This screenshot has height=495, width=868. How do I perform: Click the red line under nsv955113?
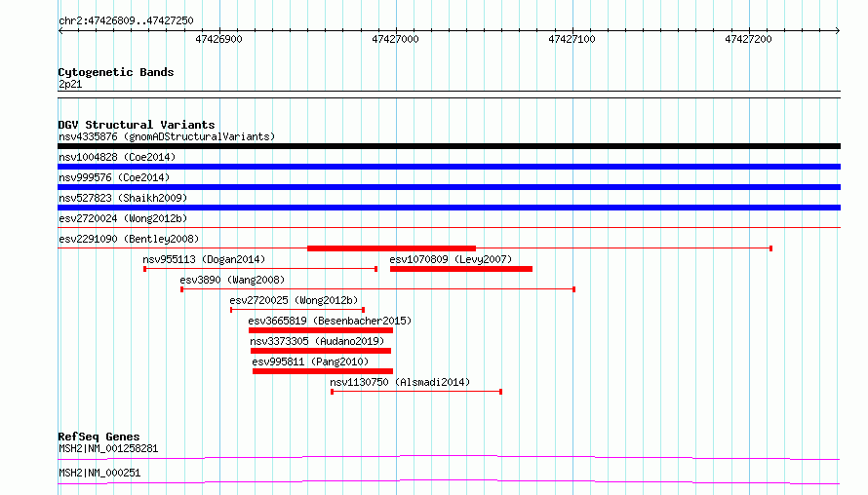pyautogui.click(x=260, y=269)
